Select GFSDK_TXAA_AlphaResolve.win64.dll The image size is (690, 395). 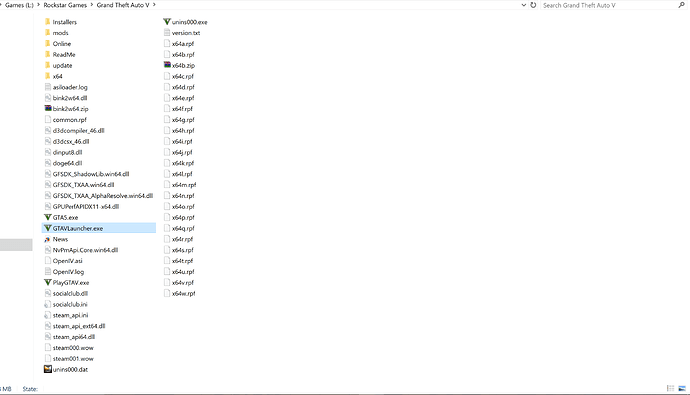tap(103, 196)
